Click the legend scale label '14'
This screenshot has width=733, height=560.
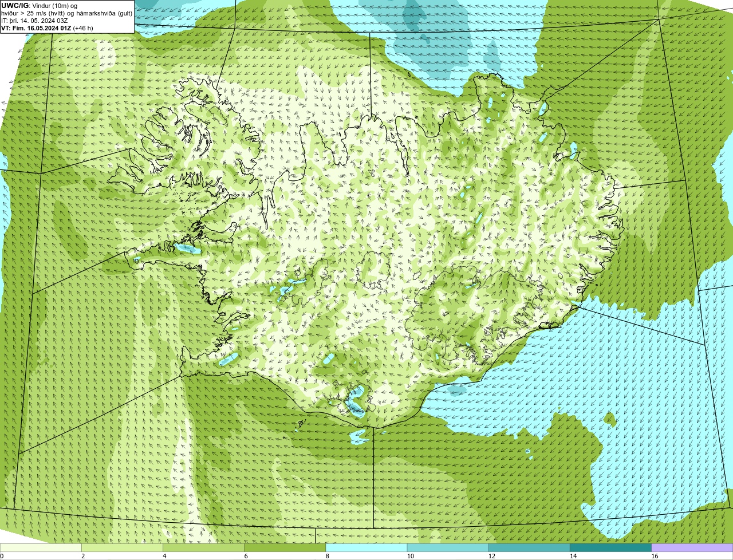tap(573, 556)
